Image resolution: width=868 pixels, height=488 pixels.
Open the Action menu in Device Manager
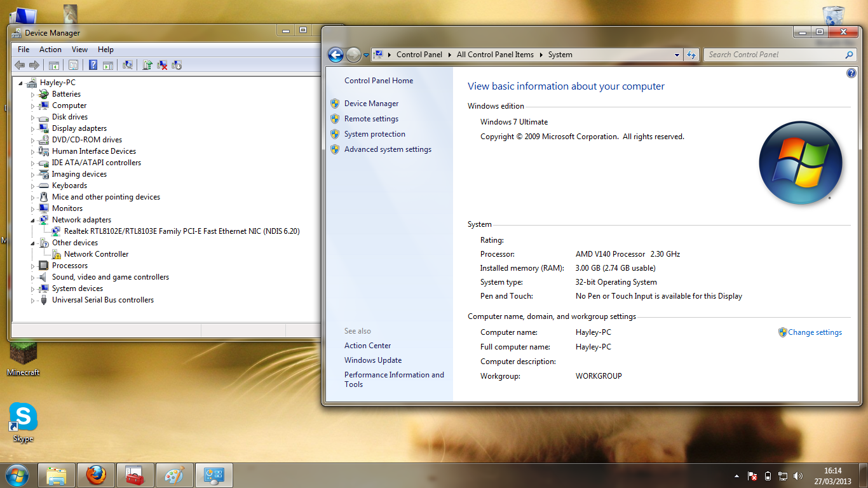[x=50, y=50]
